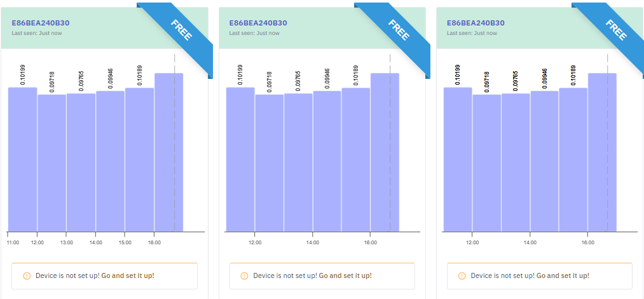Click the warning icon in the right card
Image resolution: width=644 pixels, height=299 pixels.
(x=462, y=276)
